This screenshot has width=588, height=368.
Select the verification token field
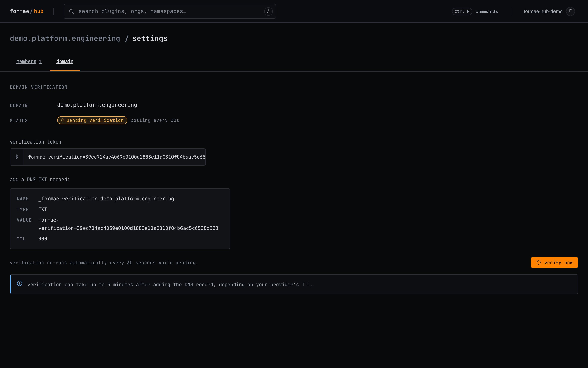point(108,157)
